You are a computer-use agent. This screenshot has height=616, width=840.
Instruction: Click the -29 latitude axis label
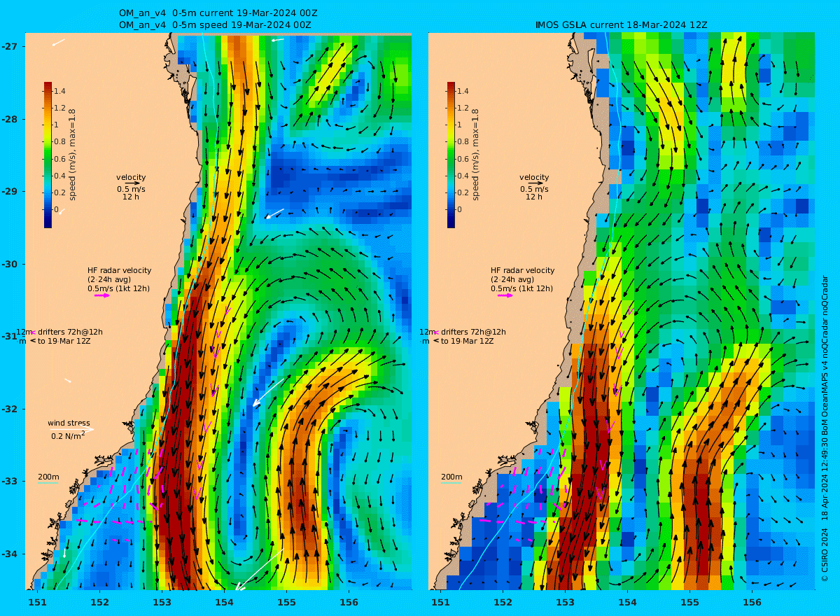coord(10,191)
